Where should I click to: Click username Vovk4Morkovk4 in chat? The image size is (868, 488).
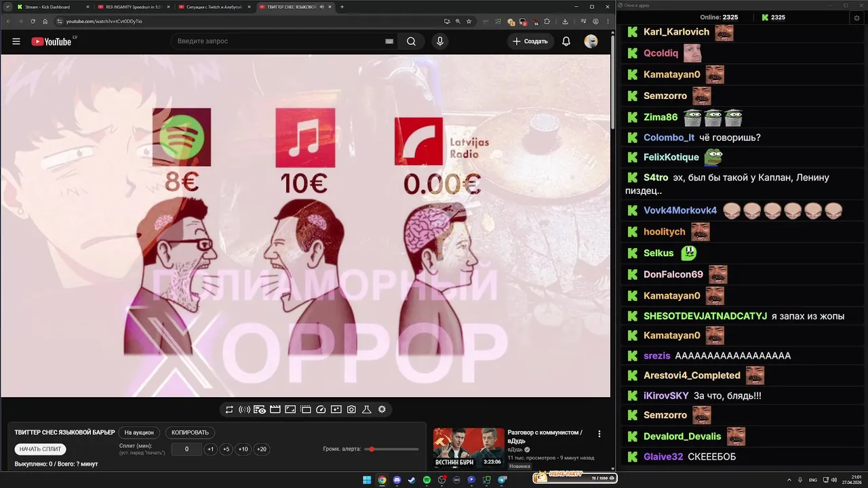(680, 210)
